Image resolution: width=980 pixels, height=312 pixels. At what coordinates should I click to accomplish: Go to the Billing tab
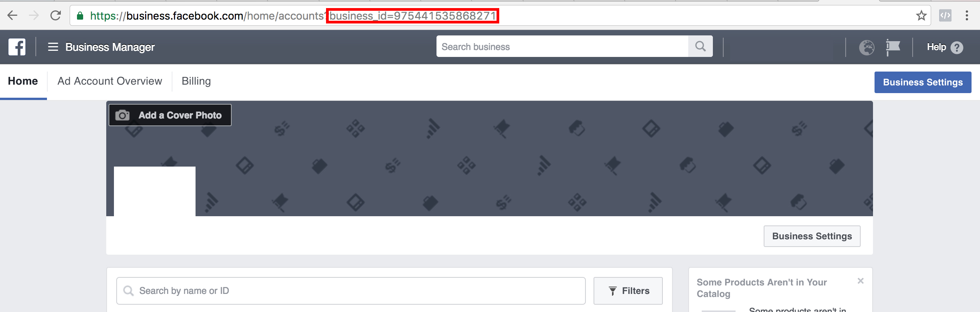[196, 81]
